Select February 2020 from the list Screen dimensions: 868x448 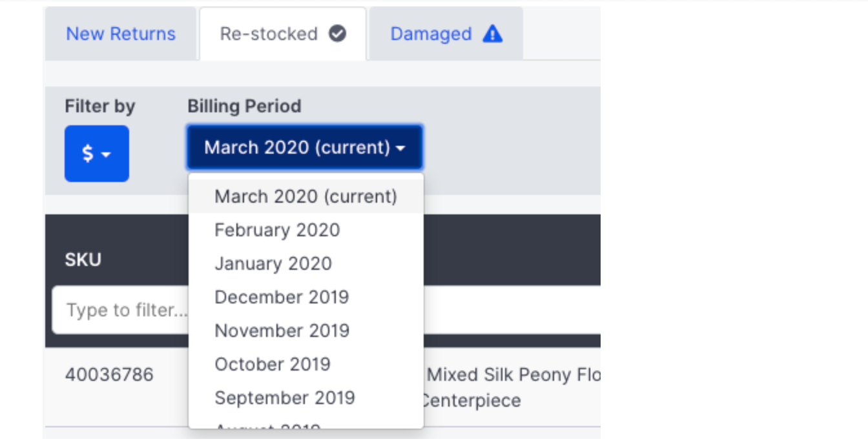pos(277,230)
